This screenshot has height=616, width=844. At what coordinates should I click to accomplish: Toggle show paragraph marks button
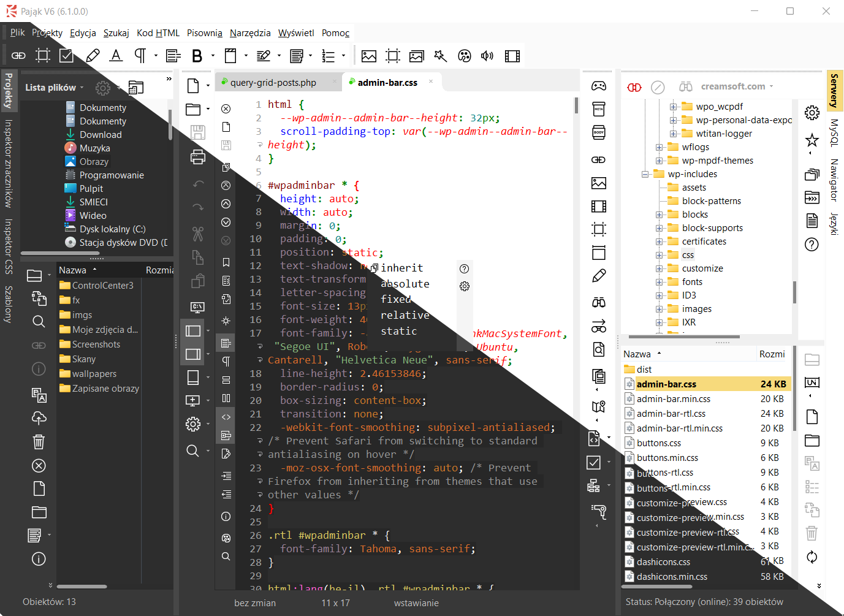[226, 361]
